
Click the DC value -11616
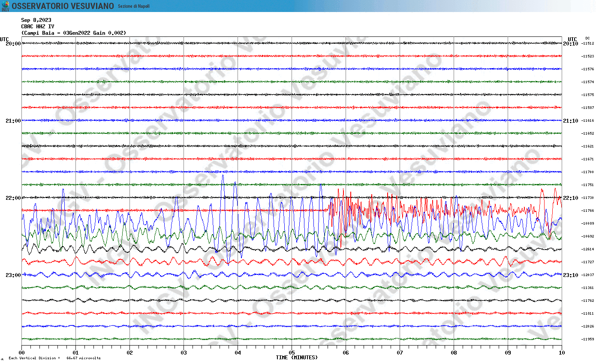[587, 120]
